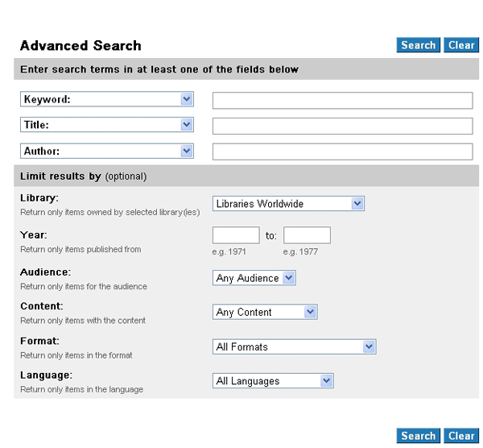The image size is (483, 448).
Task: Expand the Libraries Worldwide dropdown
Action: pyautogui.click(x=288, y=204)
